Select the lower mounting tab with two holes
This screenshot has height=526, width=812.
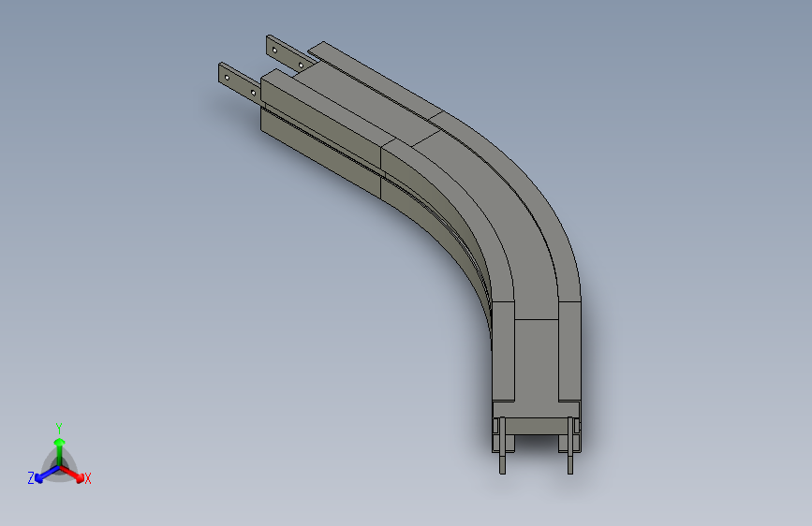[239, 83]
